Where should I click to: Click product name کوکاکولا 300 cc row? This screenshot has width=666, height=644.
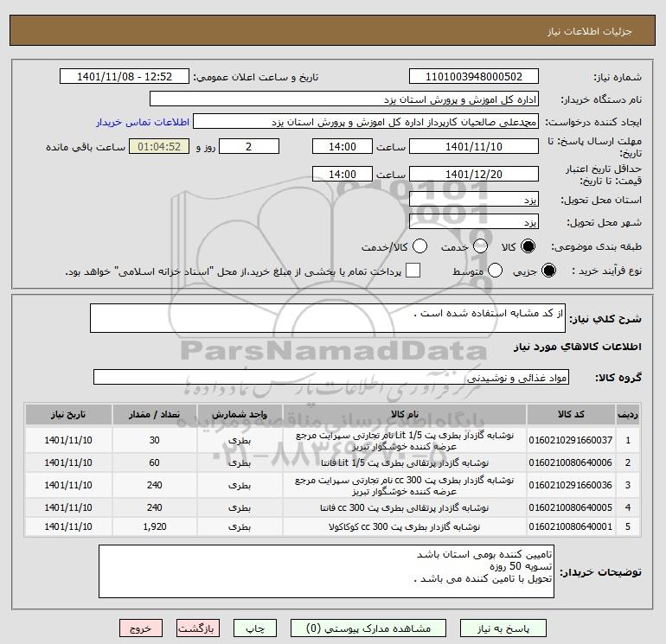[405, 526]
